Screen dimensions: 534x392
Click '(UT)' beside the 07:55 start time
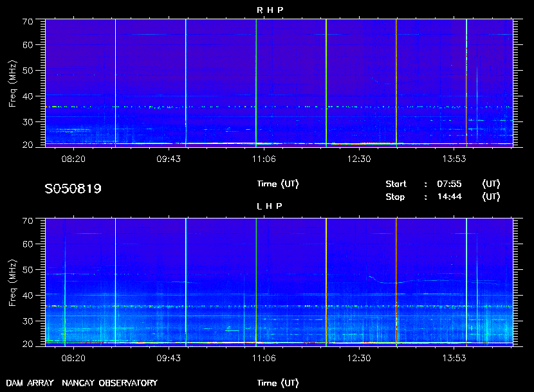pos(491,184)
